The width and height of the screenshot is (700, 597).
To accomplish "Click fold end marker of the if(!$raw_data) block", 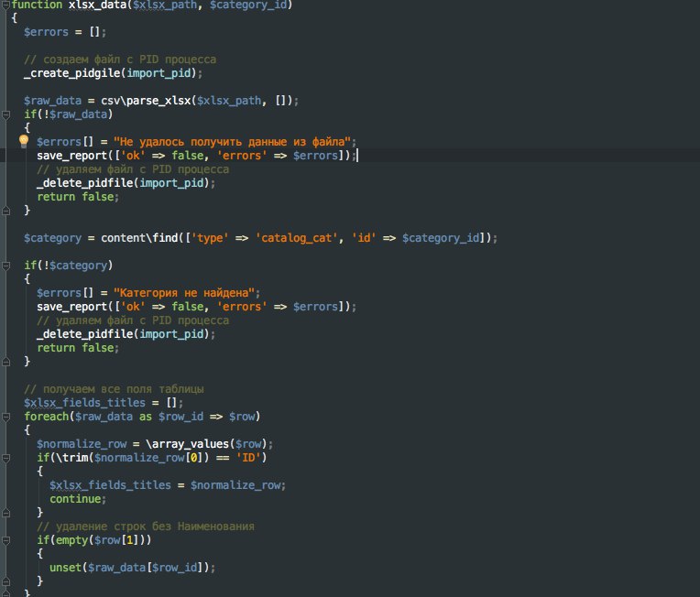I will (5, 211).
